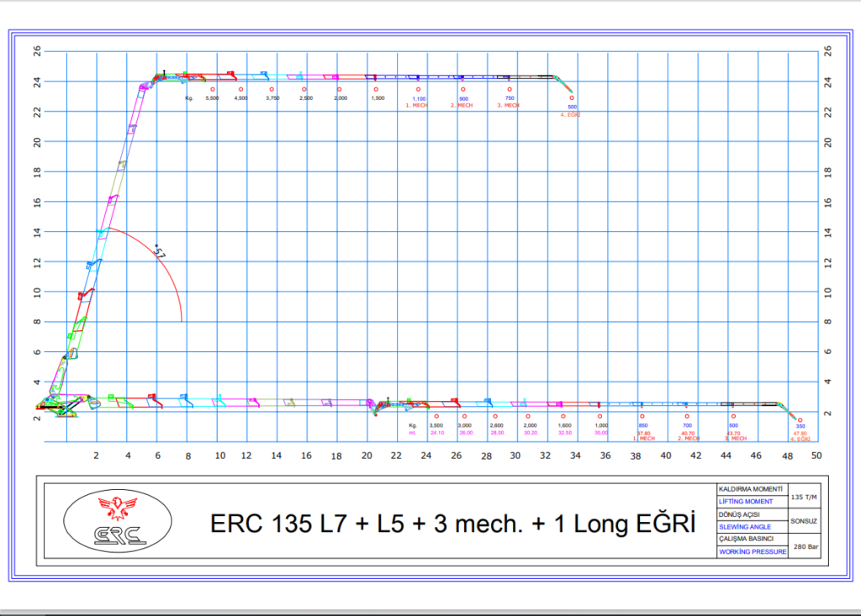
Task: Click the blue '750' load value
Action: point(510,98)
